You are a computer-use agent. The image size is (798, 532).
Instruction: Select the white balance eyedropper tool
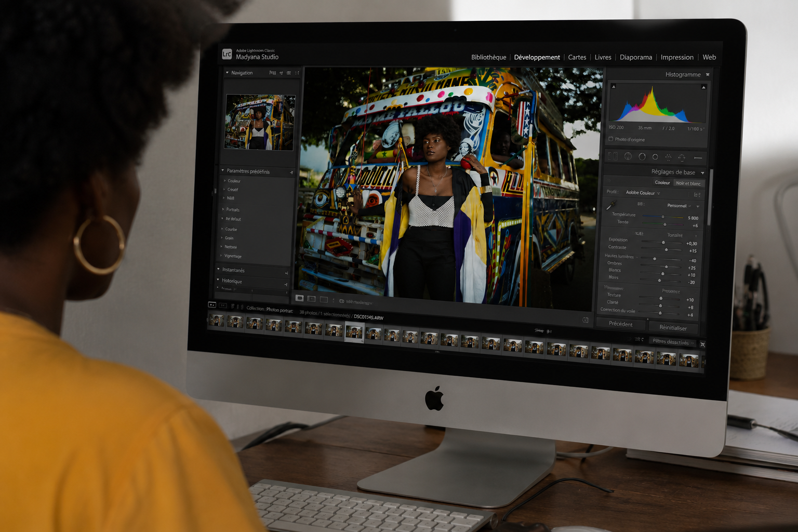(611, 206)
